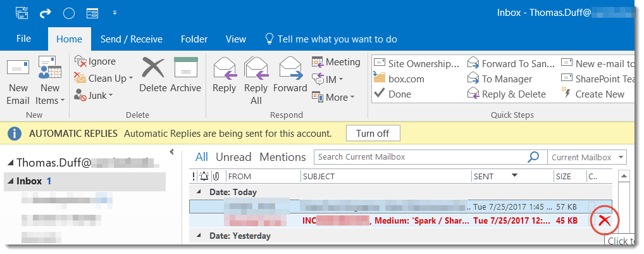Screen dimensions: 644x254
Task: Open the Folder ribbon tab
Action: [x=194, y=39]
